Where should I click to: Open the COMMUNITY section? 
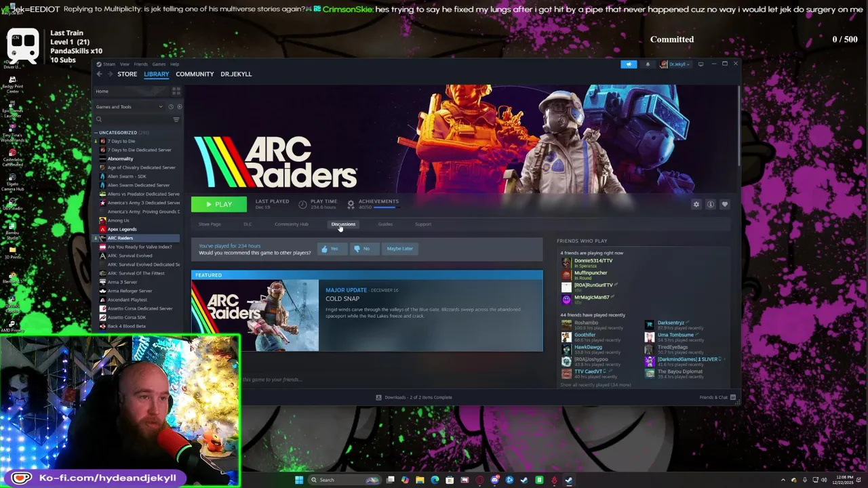[195, 74]
